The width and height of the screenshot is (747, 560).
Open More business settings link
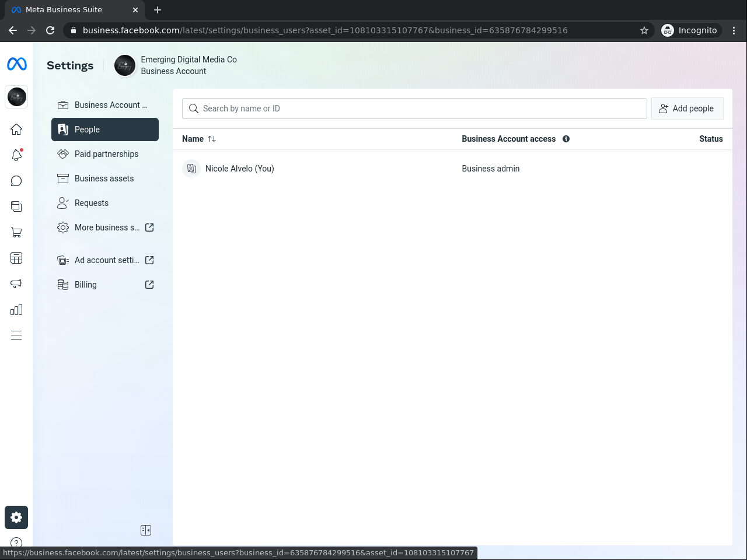(105, 228)
